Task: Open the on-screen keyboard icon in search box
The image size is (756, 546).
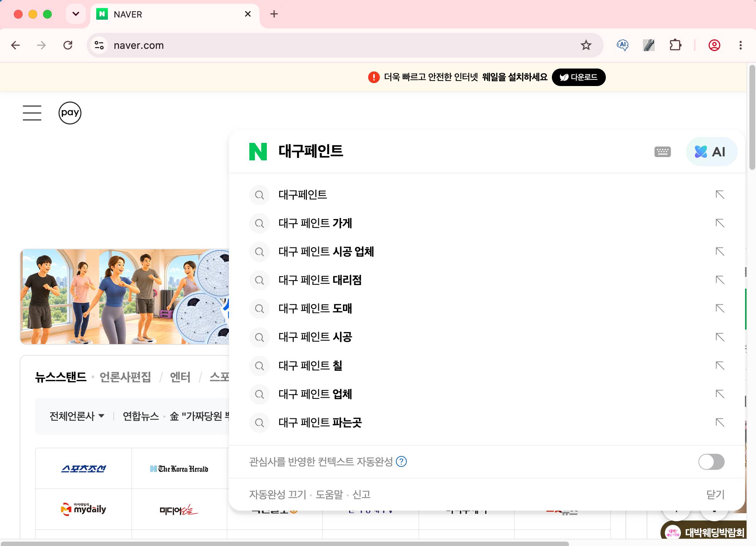Action: [x=662, y=152]
